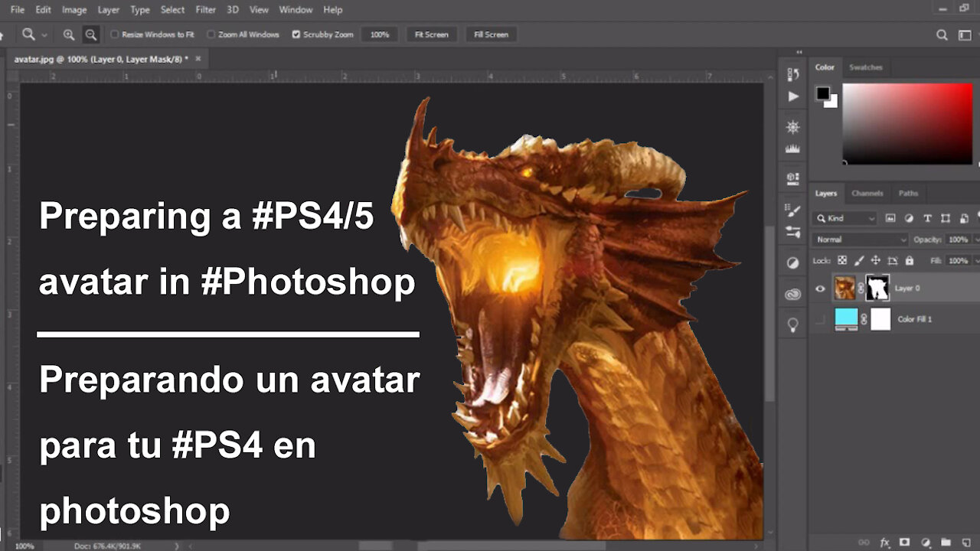Click the Fit Screen button
Screen dimensions: 980x551
pyautogui.click(x=431, y=34)
